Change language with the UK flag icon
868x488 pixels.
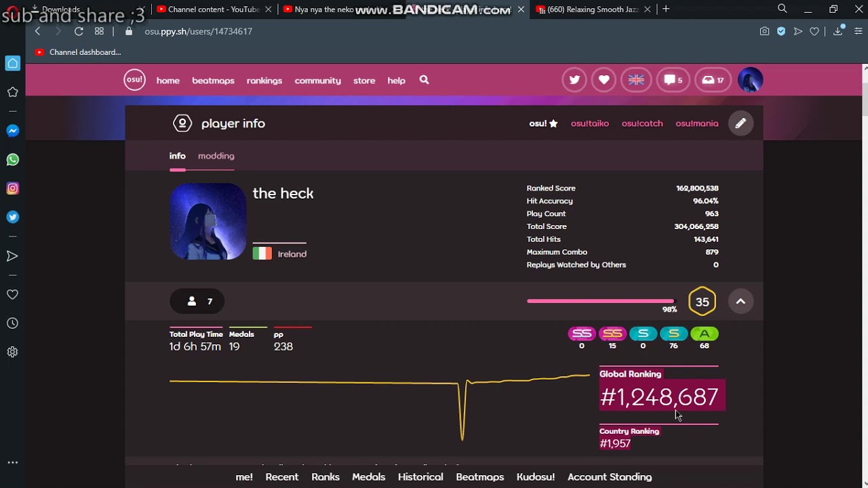(636, 80)
